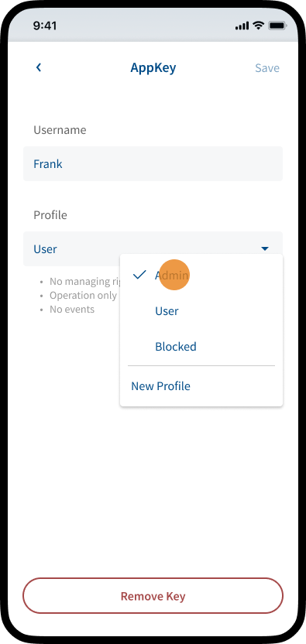Click the Username field containing Frank

(153, 164)
